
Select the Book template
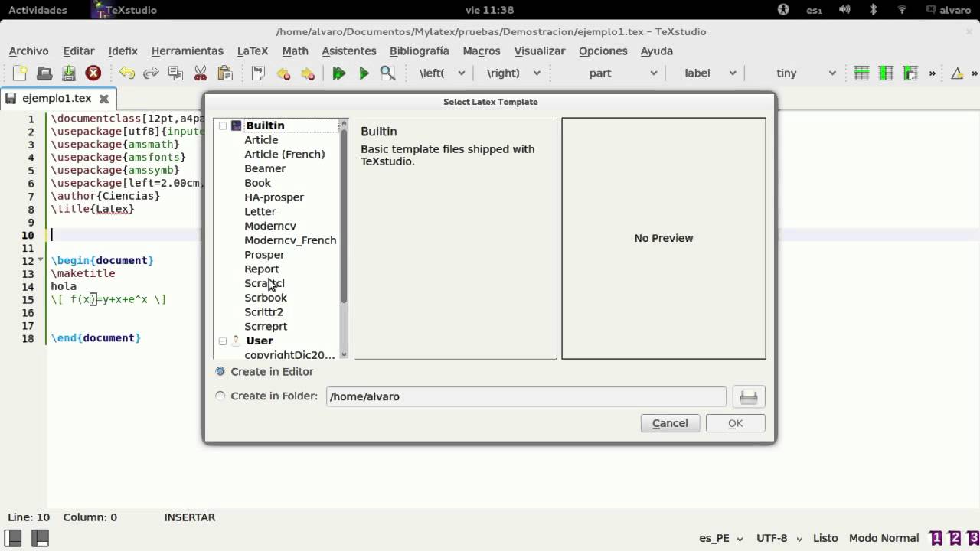[257, 183]
